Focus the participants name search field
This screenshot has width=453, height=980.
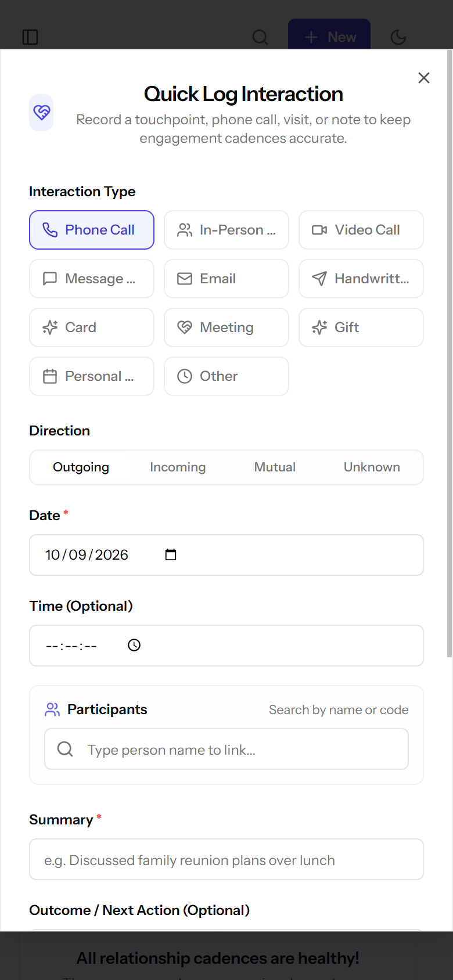point(227,749)
